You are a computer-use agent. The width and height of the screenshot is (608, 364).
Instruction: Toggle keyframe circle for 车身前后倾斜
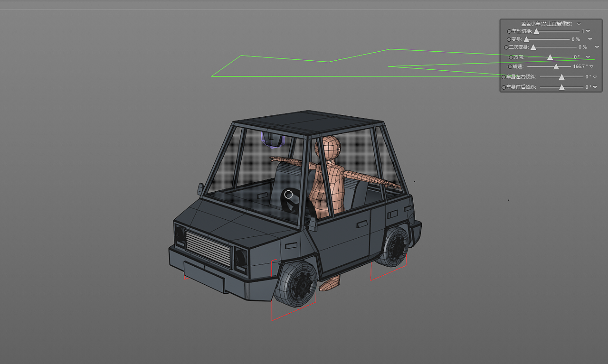pos(504,87)
